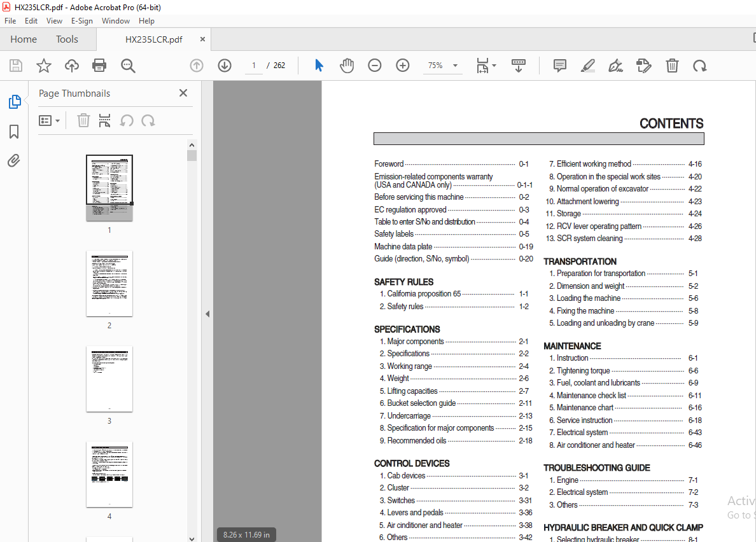Screen dimensions: 756x542
Task: Open thumbnails panel options dropdown
Action: 49,120
